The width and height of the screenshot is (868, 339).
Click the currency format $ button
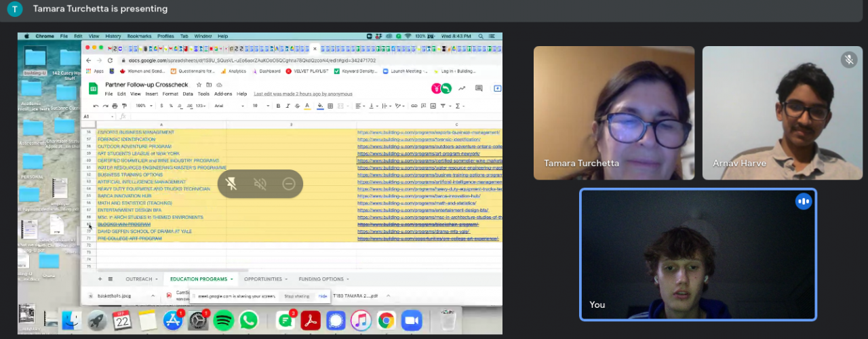[161, 106]
